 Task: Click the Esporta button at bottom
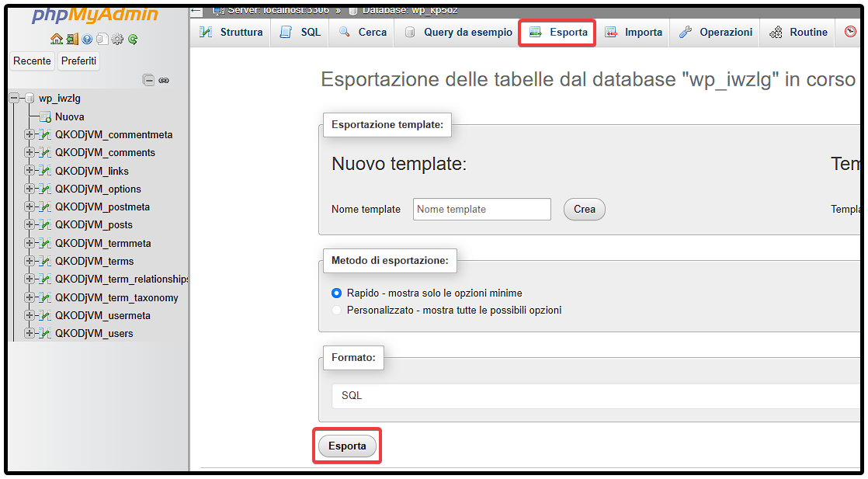click(347, 446)
